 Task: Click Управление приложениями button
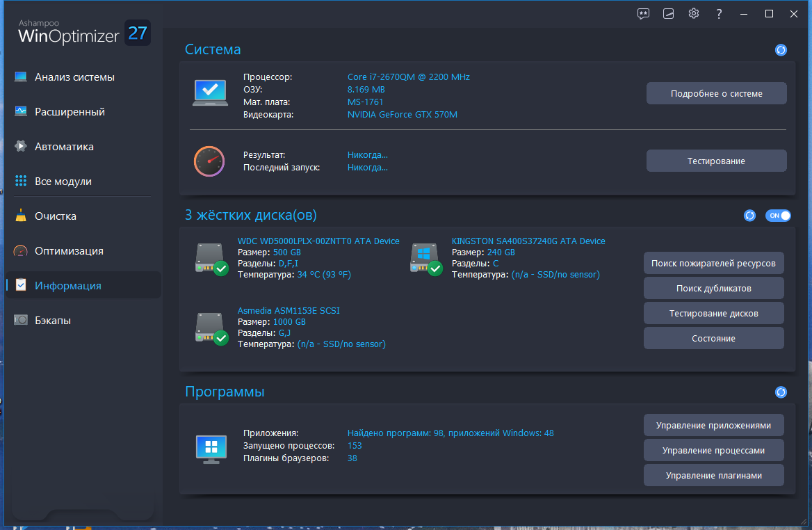713,425
